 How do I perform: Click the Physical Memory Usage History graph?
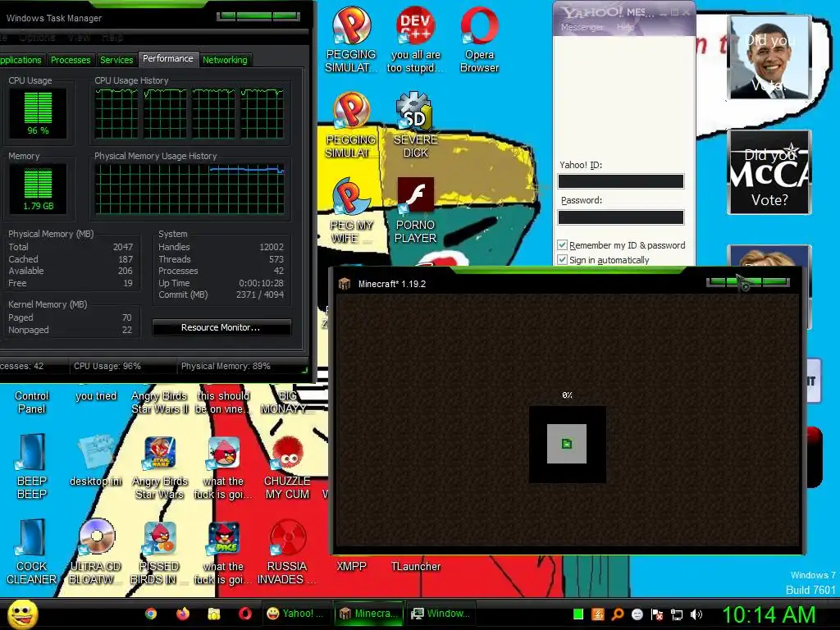click(x=190, y=189)
